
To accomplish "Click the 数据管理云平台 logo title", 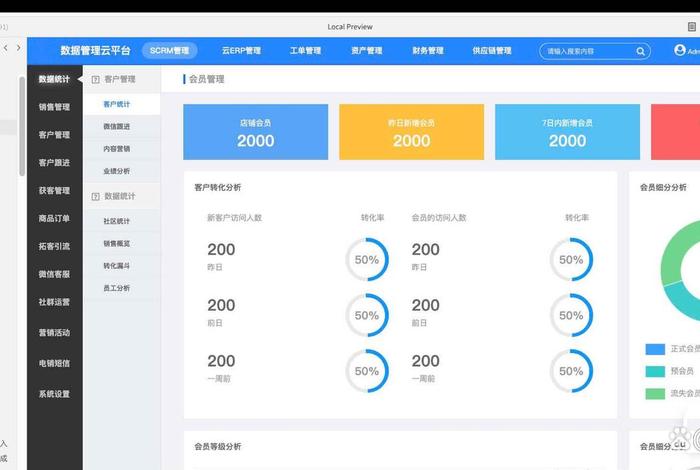I will point(95,50).
